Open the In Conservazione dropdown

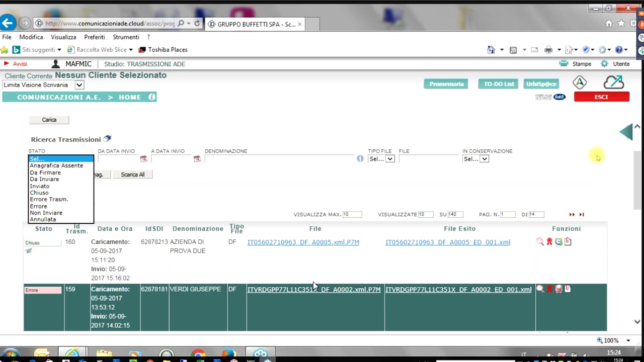484,159
